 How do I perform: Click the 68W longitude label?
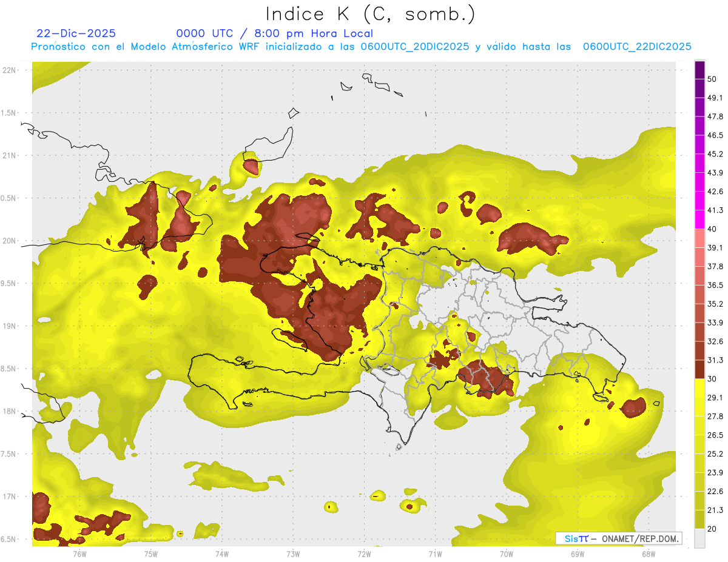point(649,554)
